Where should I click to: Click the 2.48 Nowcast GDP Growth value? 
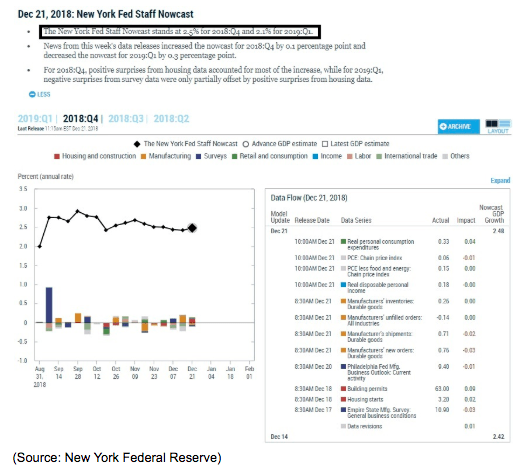click(x=498, y=231)
